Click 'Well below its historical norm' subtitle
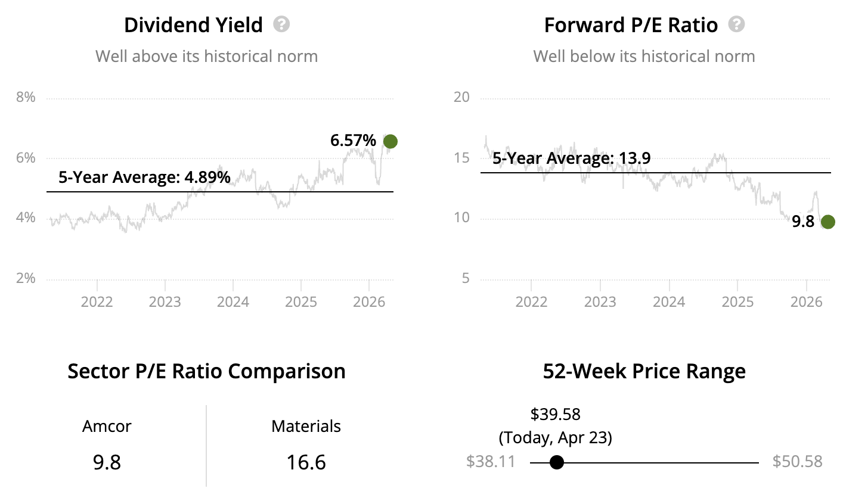The width and height of the screenshot is (843, 504). click(x=644, y=56)
